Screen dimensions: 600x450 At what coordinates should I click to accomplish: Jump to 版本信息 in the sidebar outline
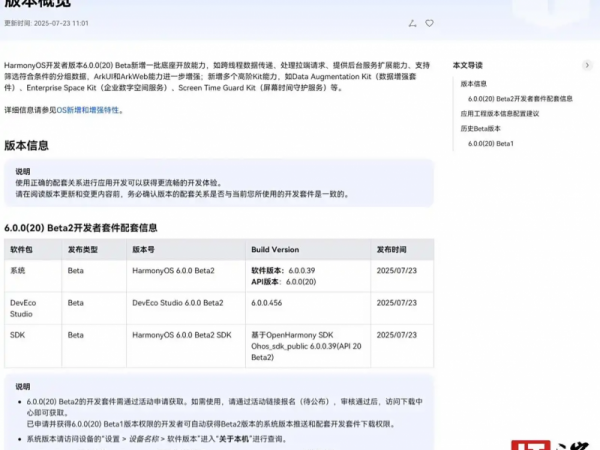click(474, 83)
